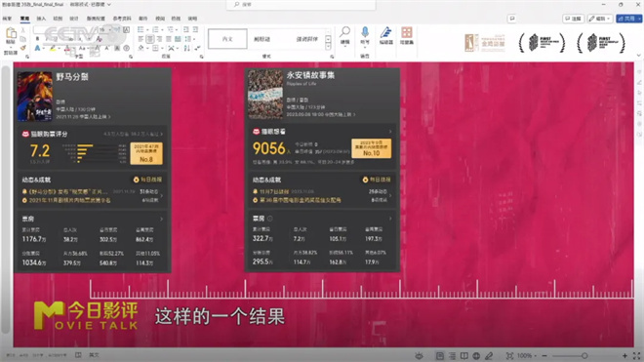
Task: Click the Increase Indent icon
Action: click(195, 29)
